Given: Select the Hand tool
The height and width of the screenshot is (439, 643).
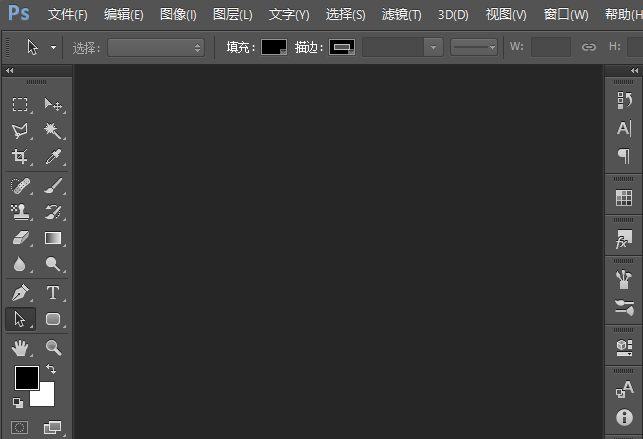Looking at the screenshot, I should coord(20,348).
